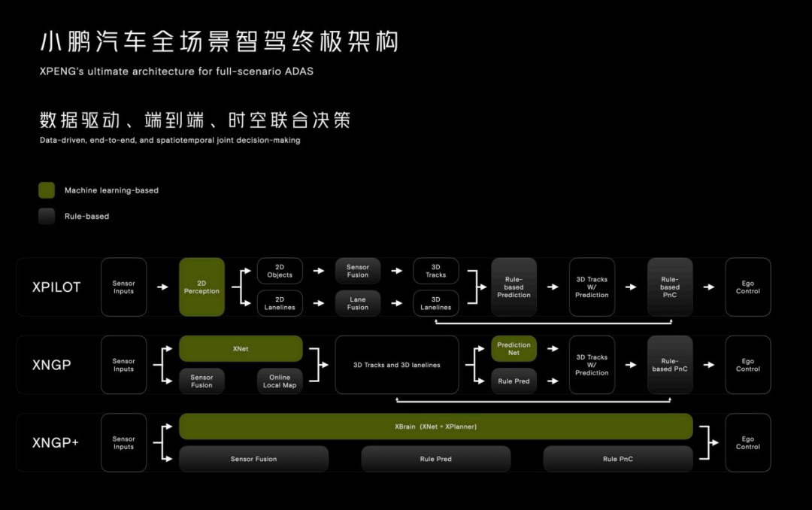Click the Rule-based Prediction block
The width and height of the screenshot is (812, 510).
(x=514, y=287)
